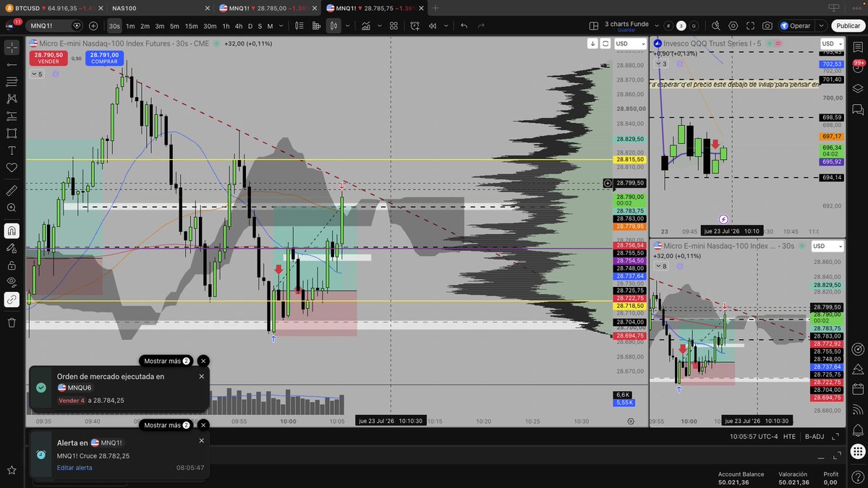Toggle HTE session setting in bottom bar
This screenshot has width=868, height=488.
click(789, 436)
